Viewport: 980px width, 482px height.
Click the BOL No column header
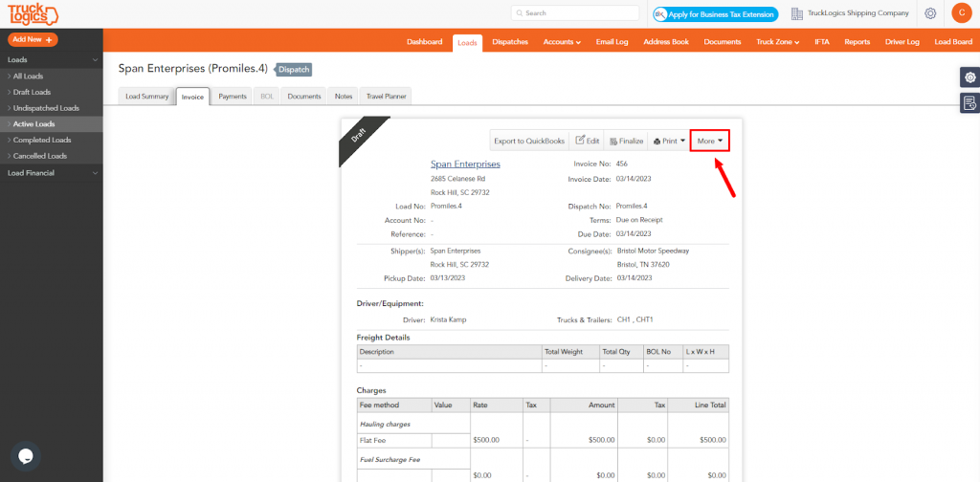pyautogui.click(x=662, y=352)
